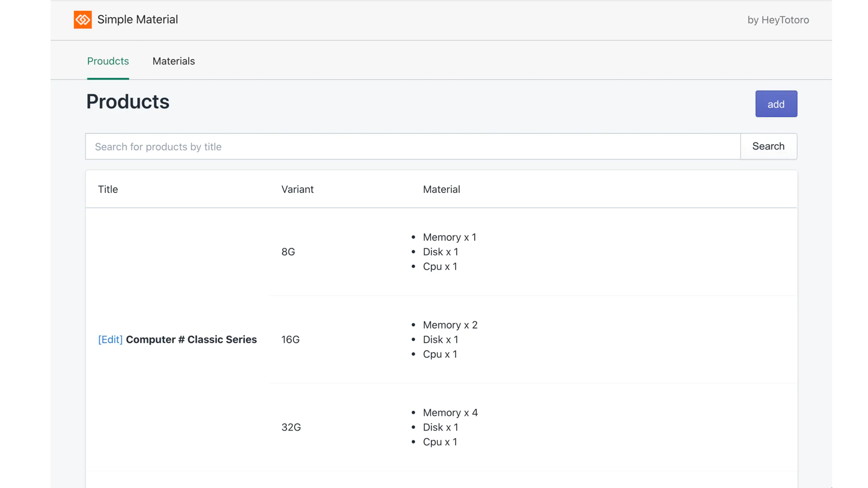This screenshot has height=488, width=868.
Task: Click the blue add button
Action: coord(776,104)
